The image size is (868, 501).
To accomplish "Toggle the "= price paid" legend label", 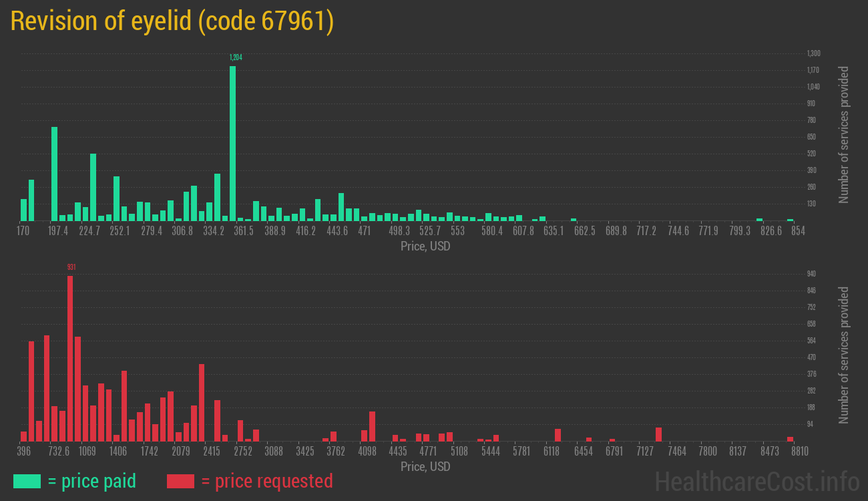I will (92, 481).
